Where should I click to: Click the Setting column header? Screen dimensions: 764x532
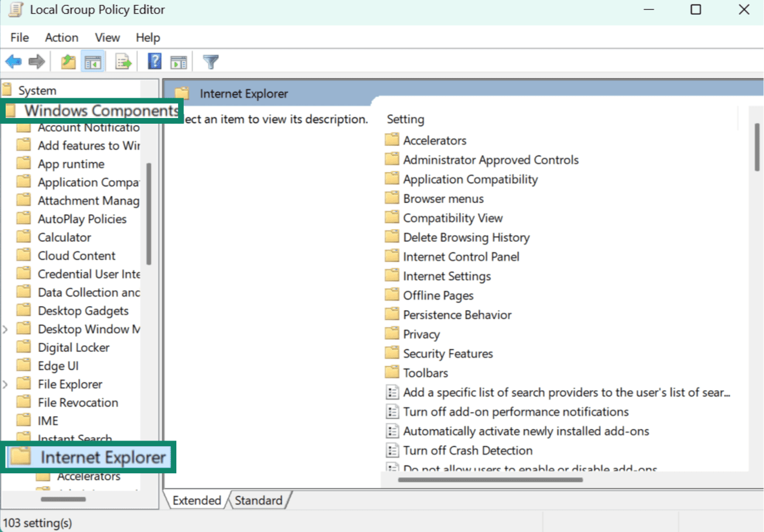click(x=405, y=119)
